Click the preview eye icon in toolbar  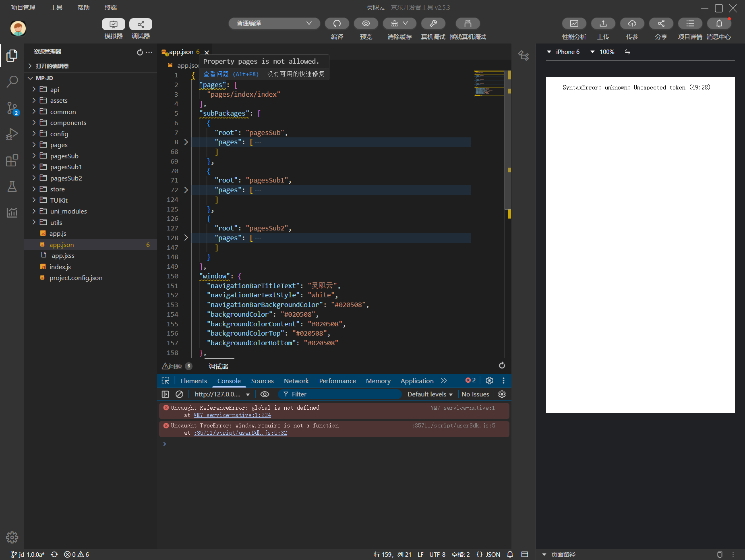366,24
